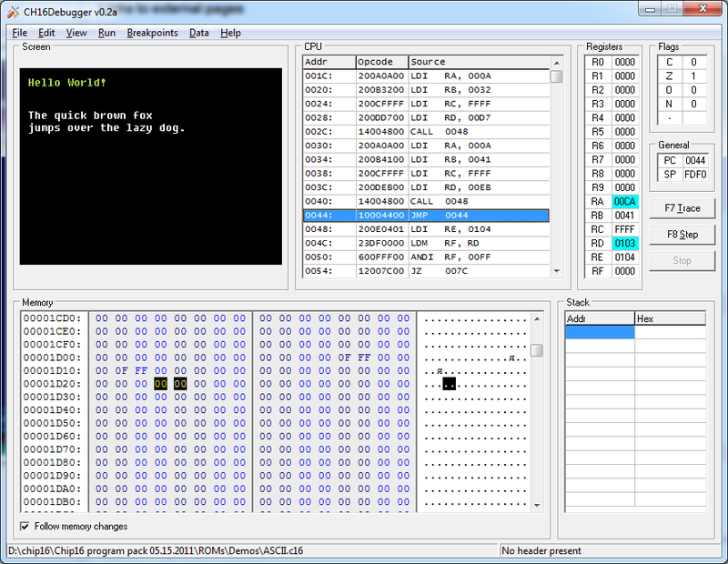Click first highlighted 00 byte in row 00001D20
The width and height of the screenshot is (728, 564).
tap(161, 384)
